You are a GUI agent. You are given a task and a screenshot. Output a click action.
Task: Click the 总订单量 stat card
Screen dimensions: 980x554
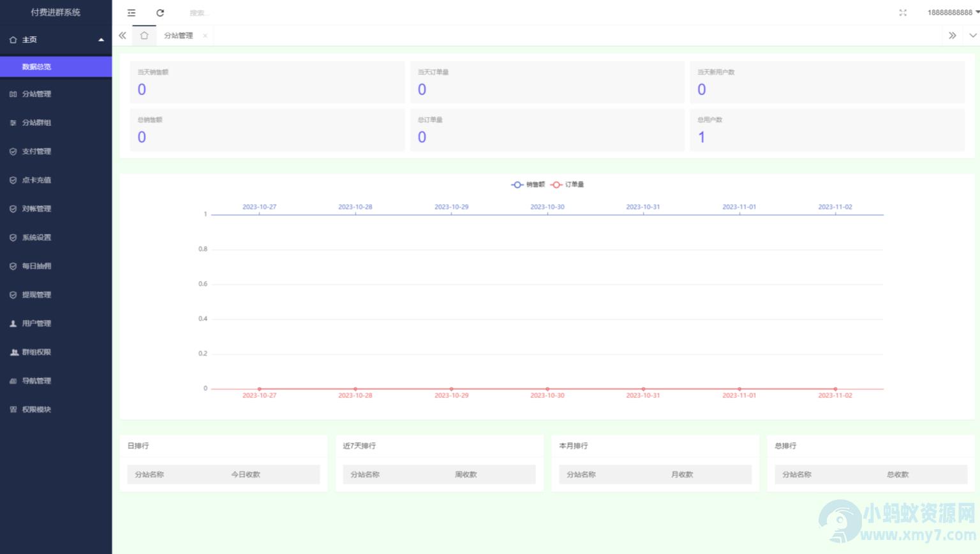(547, 130)
